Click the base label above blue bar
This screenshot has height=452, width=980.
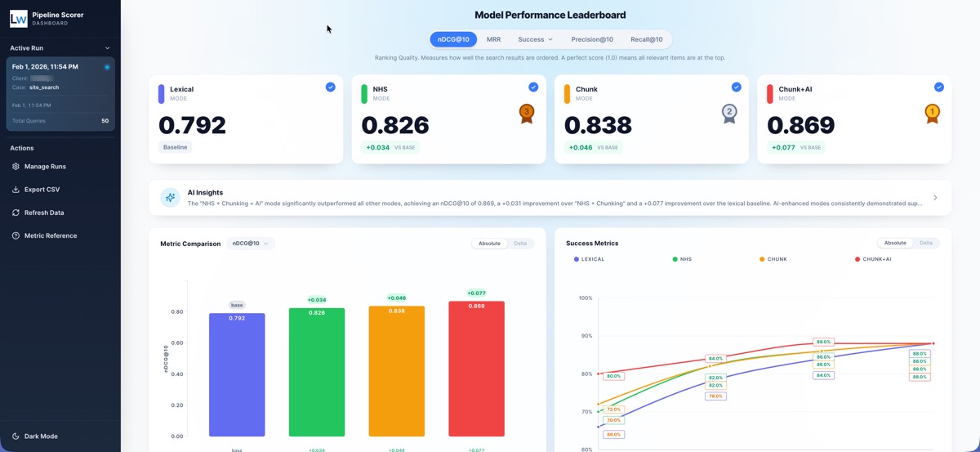(237, 305)
